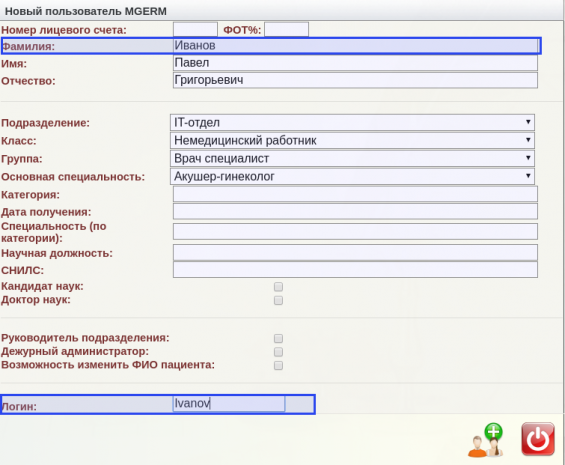Viewport: 565px width, 465px height.
Task: Click the Фамилия field containing Иванов
Action: coord(355,46)
